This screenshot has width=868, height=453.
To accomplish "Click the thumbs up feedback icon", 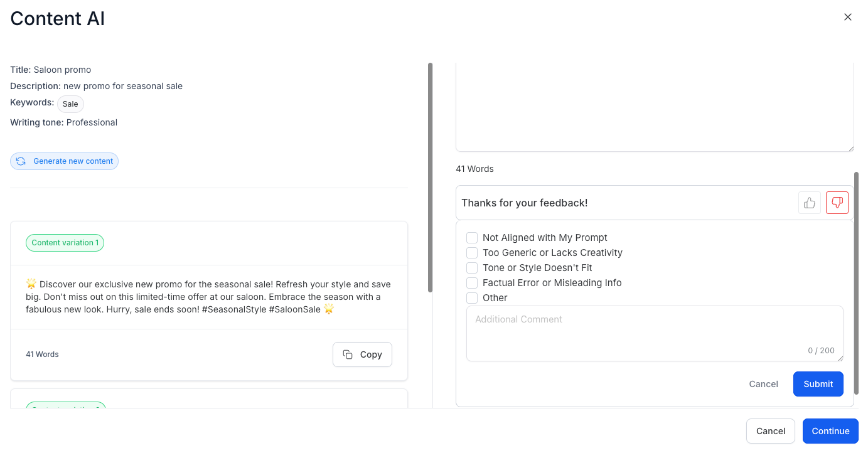I will tap(809, 203).
